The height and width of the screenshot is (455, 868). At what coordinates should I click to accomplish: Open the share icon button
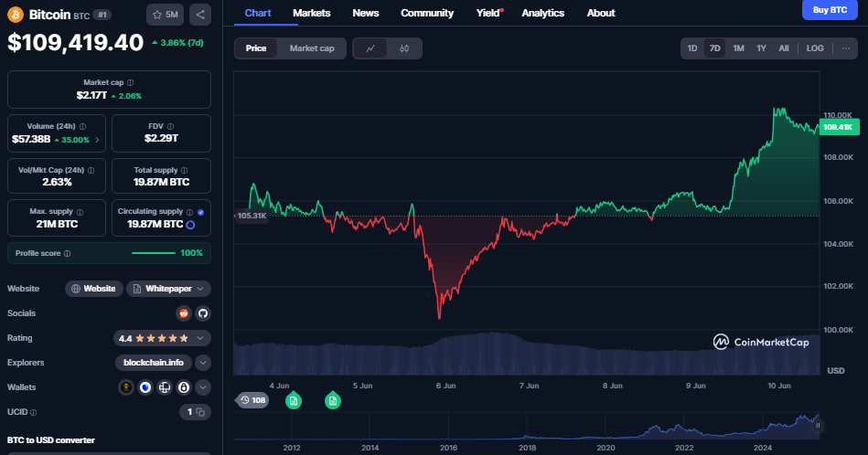click(x=200, y=15)
